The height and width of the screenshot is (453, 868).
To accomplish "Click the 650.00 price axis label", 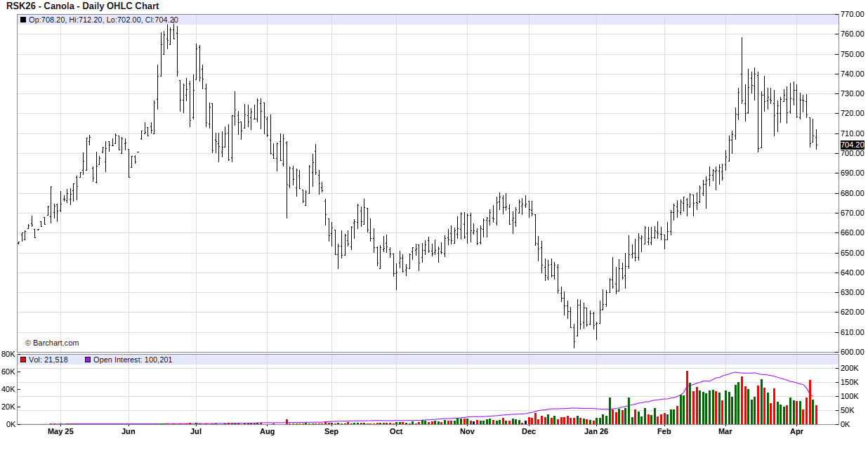I will coord(852,253).
